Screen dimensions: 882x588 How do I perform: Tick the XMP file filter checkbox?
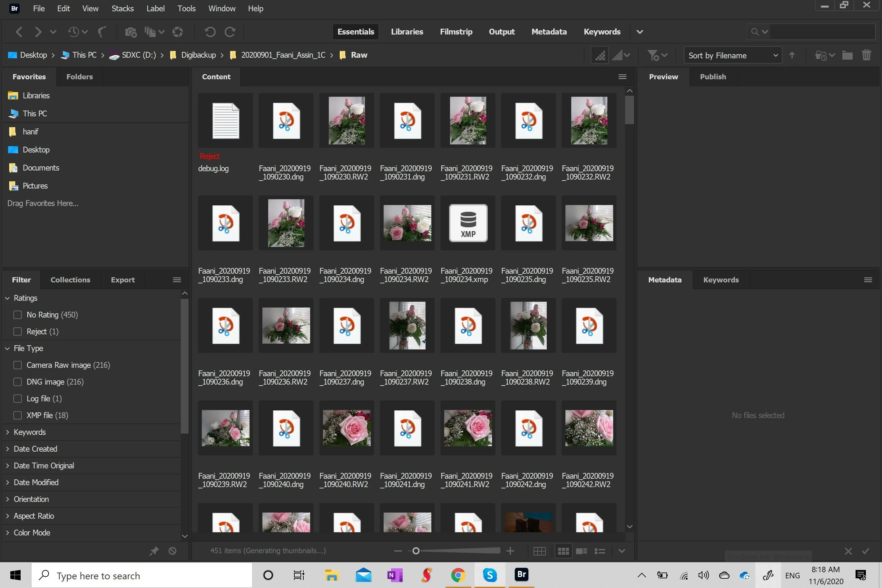[x=18, y=415]
